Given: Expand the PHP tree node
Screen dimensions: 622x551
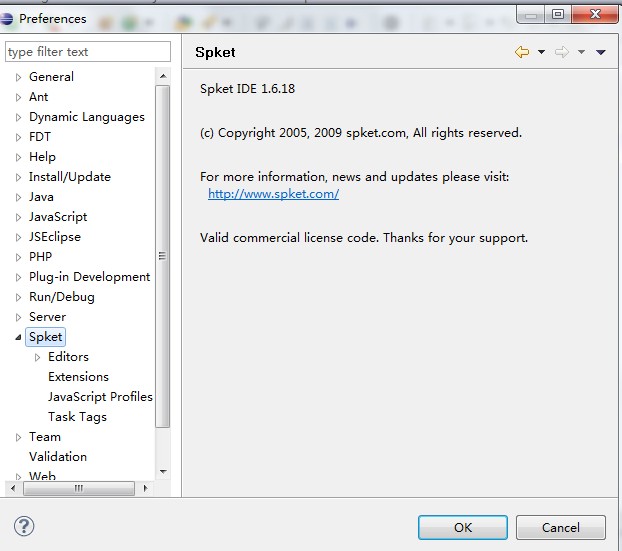Looking at the screenshot, I should tap(18, 257).
